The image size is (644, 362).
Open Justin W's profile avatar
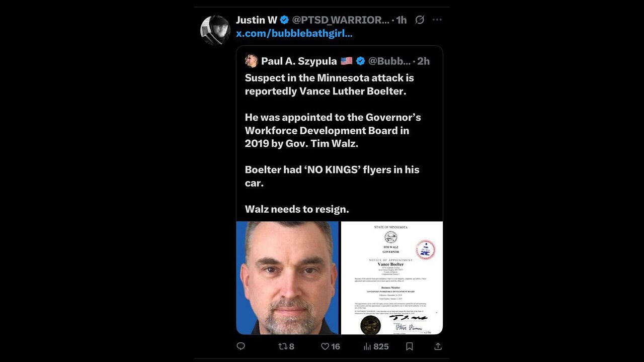[x=215, y=31]
